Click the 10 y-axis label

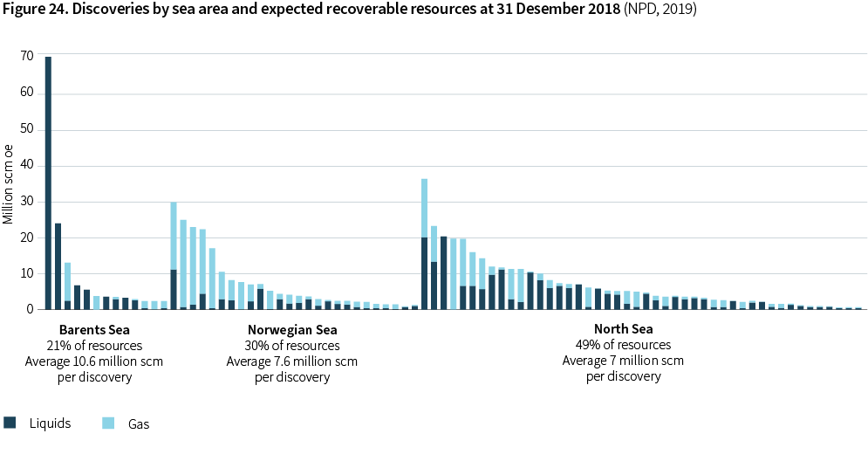(x=26, y=273)
